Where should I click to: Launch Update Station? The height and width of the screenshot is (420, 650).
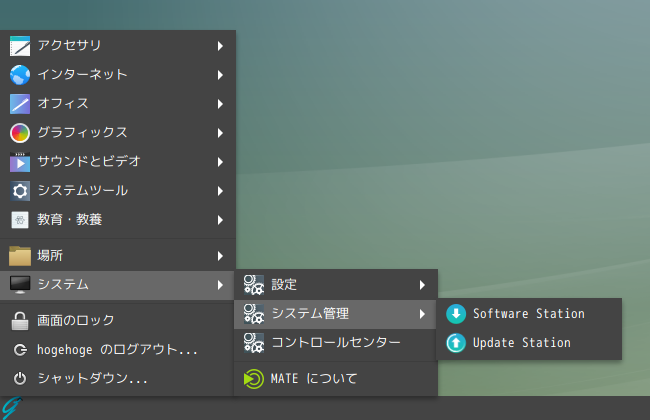(529, 343)
